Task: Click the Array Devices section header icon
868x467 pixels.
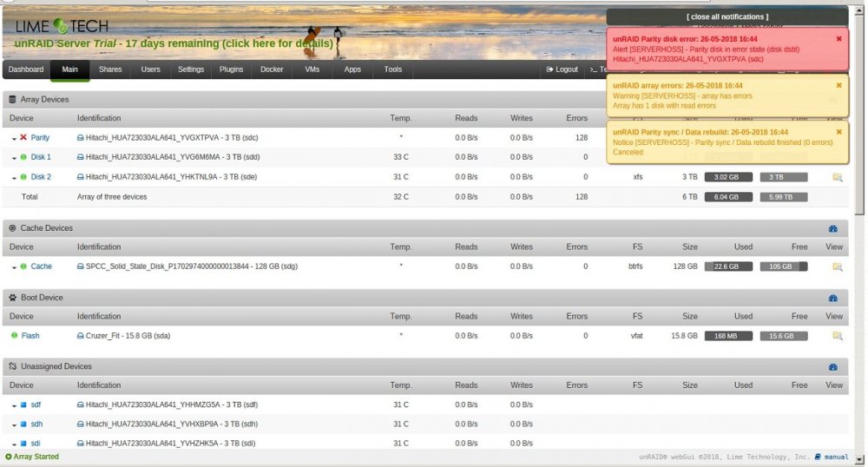Action: tap(12, 100)
